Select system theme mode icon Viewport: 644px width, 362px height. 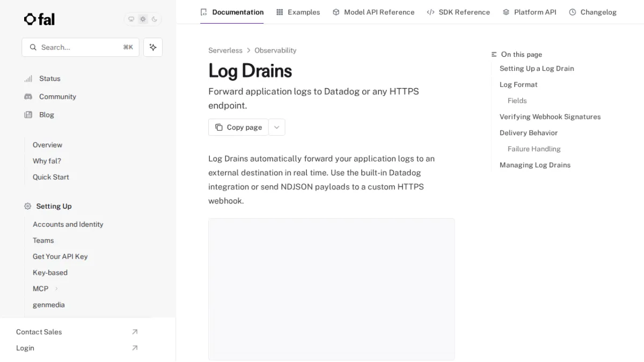131,19
